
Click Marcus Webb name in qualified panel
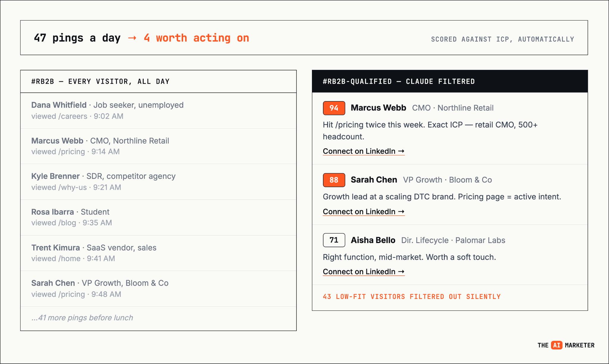(x=378, y=108)
